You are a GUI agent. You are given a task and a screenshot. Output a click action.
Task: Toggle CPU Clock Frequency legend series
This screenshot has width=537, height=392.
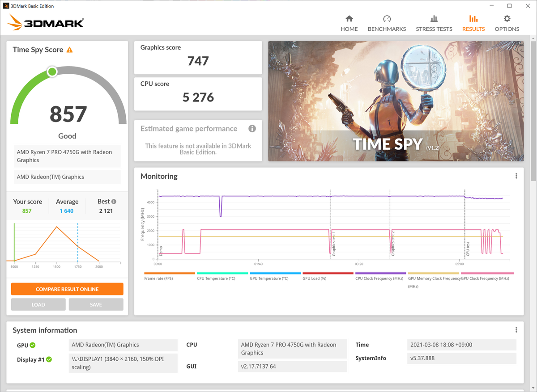381,276
